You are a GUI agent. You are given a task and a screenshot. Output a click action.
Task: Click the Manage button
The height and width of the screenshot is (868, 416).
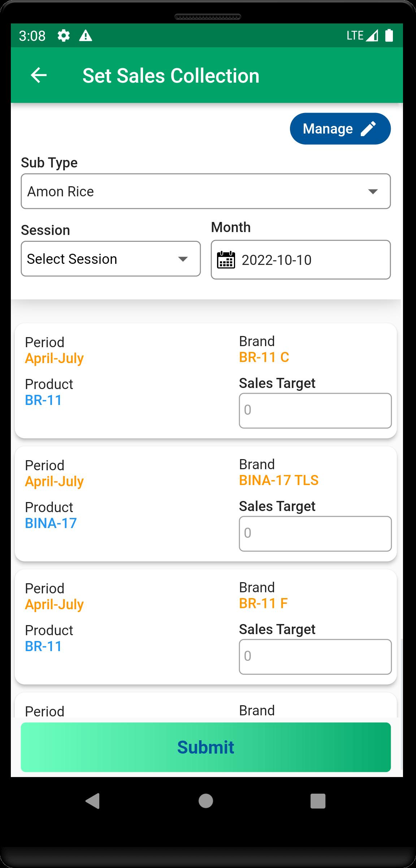(x=340, y=129)
